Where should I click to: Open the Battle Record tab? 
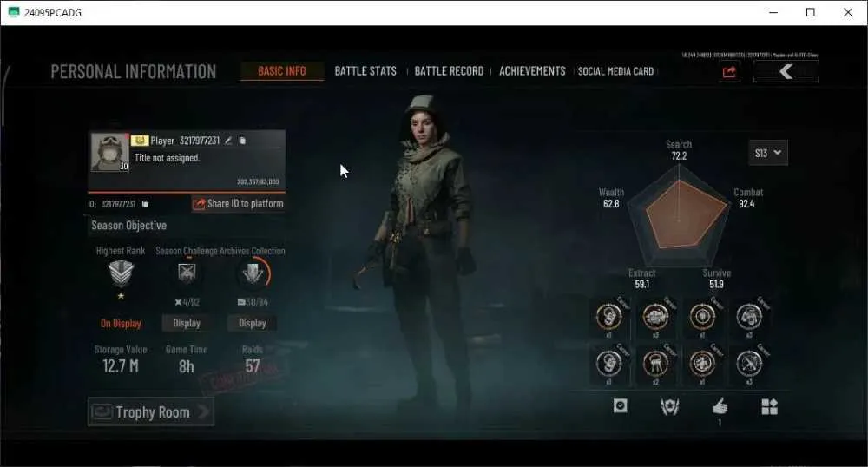tap(449, 71)
